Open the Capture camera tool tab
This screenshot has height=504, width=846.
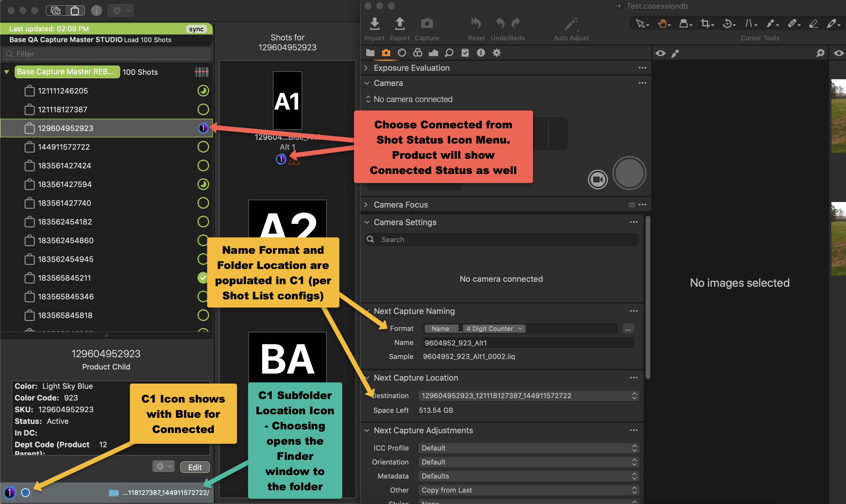pos(386,53)
